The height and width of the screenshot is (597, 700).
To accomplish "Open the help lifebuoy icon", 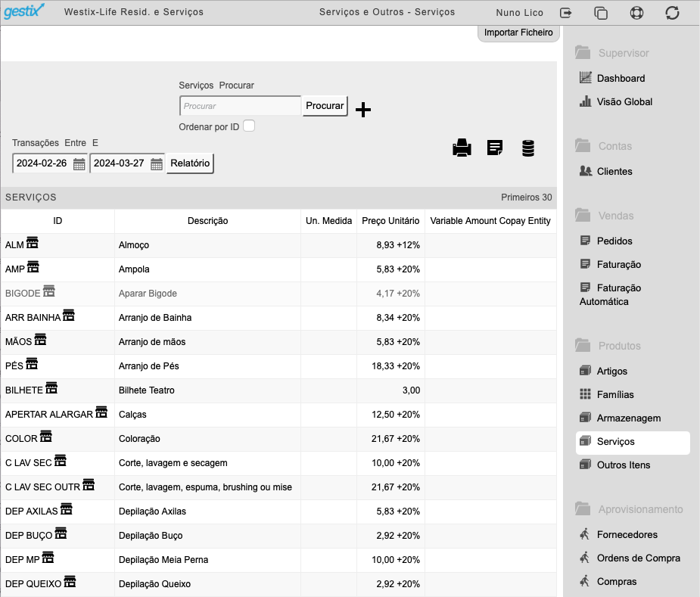I will (x=636, y=13).
